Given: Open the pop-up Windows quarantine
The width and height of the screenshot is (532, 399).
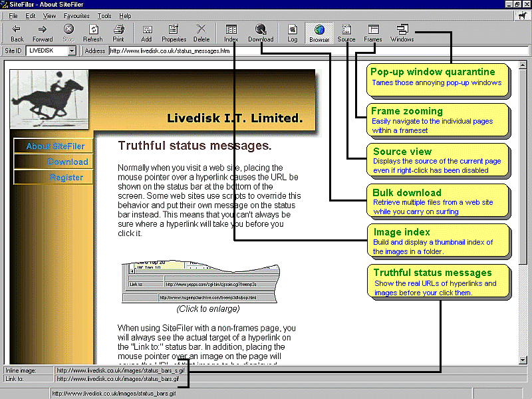Looking at the screenshot, I should tap(402, 33).
